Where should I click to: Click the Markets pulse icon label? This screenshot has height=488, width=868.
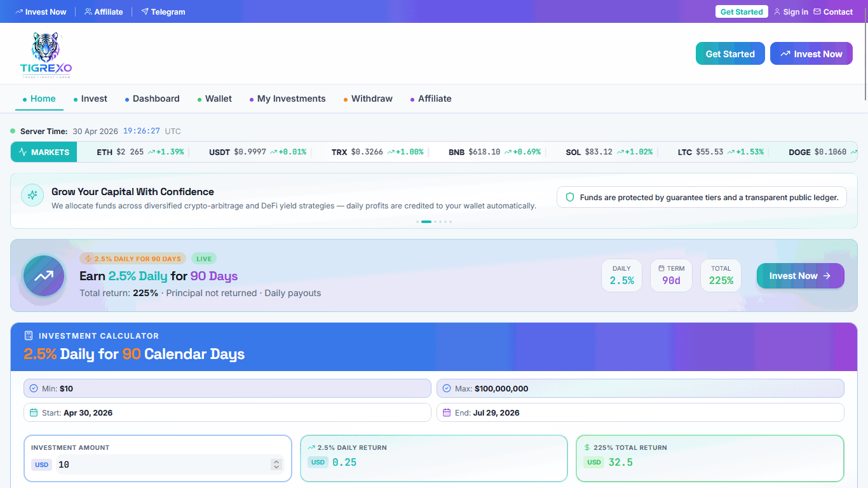44,152
